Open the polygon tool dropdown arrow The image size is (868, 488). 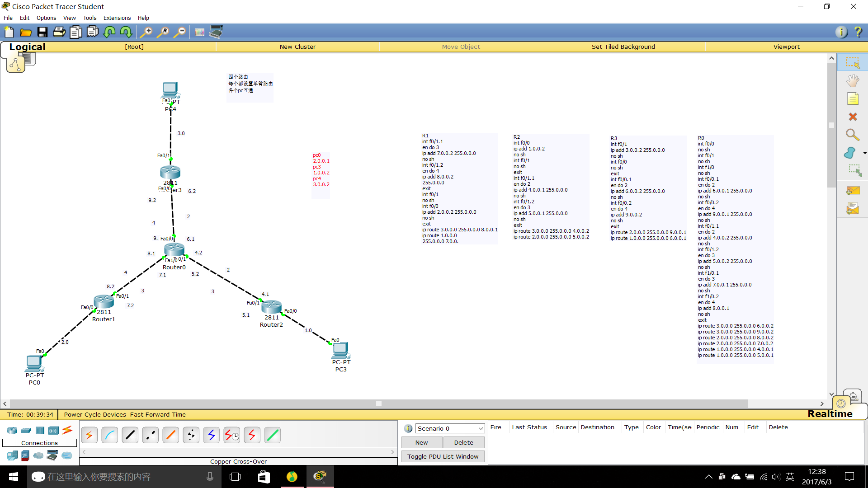pos(865,153)
